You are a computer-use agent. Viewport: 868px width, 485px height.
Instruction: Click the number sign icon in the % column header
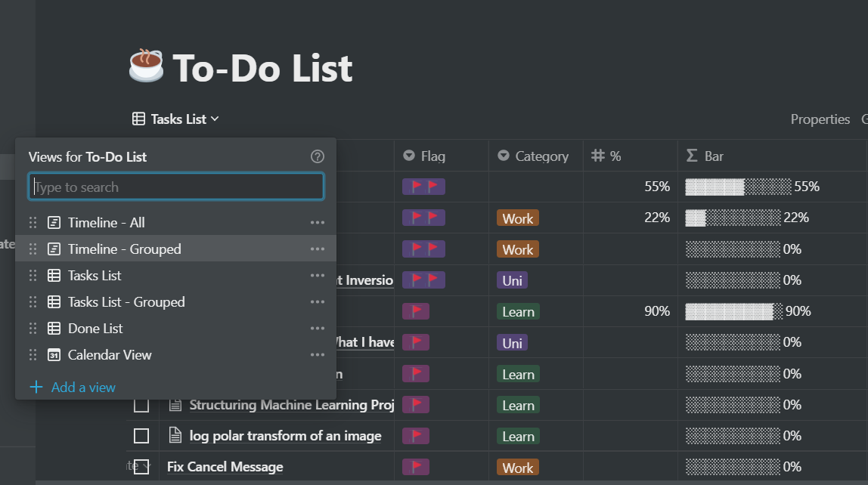597,156
